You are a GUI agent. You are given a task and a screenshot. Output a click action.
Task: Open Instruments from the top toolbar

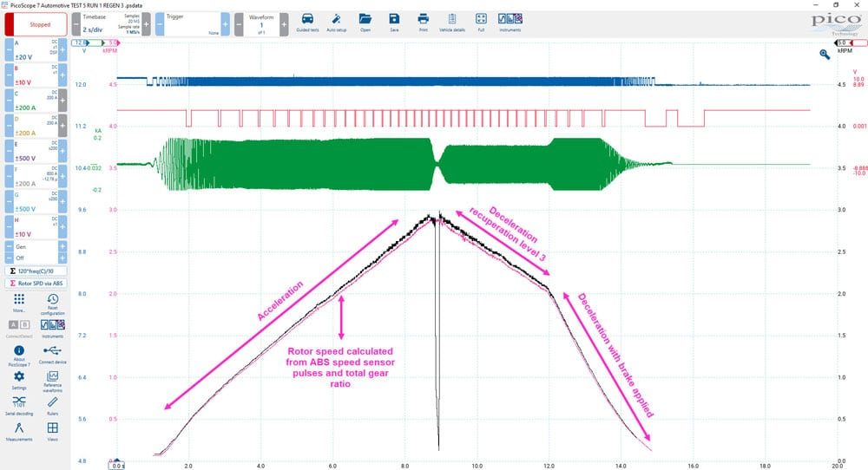510,23
